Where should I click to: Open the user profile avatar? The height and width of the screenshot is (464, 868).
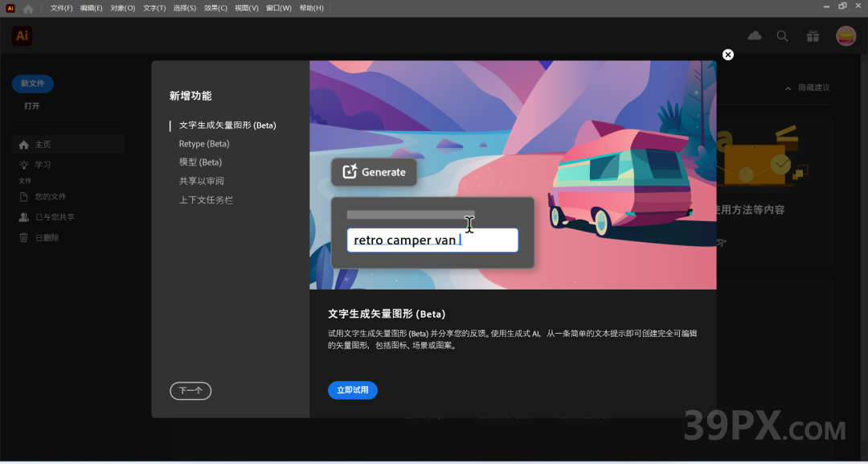click(845, 36)
